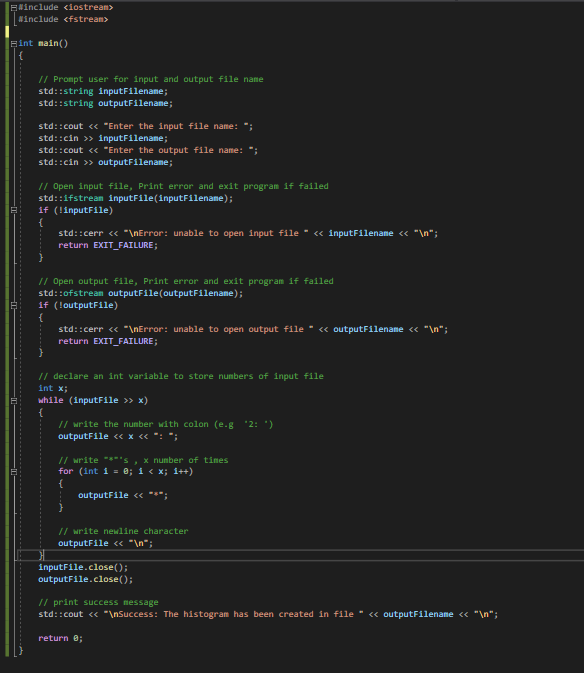
Task: Collapse the if (!inputFile) block
Action: (x=14, y=210)
